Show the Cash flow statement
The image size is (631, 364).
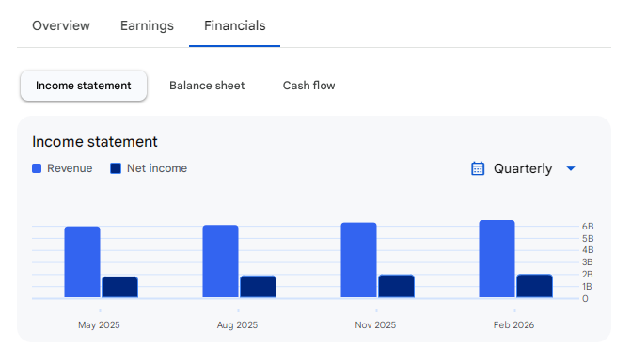[308, 86]
